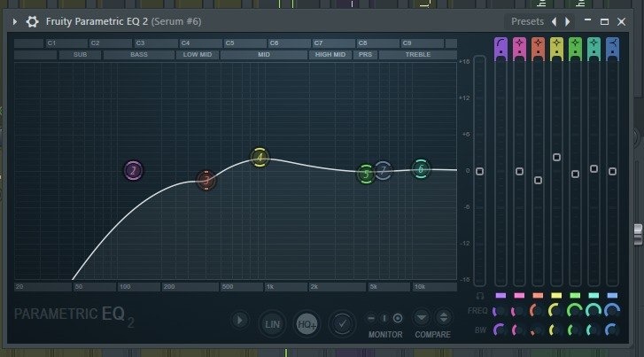
Task: Toggle LIN linear phase mode
Action: [272, 324]
